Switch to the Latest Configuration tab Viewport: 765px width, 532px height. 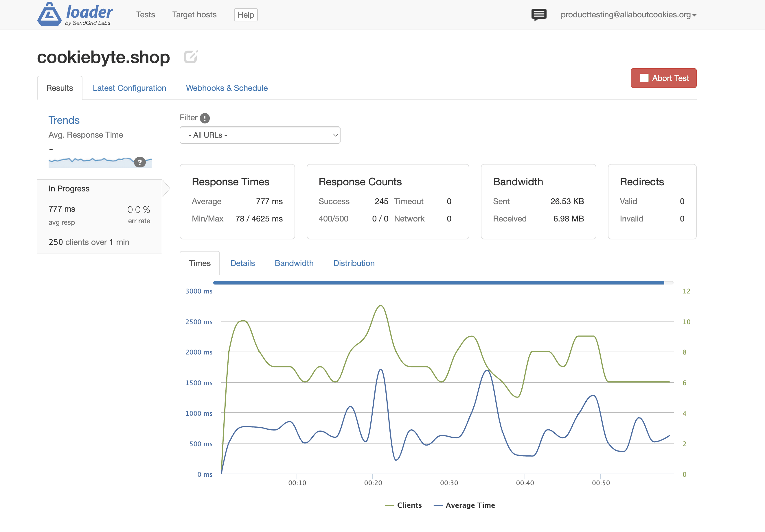[x=129, y=88]
